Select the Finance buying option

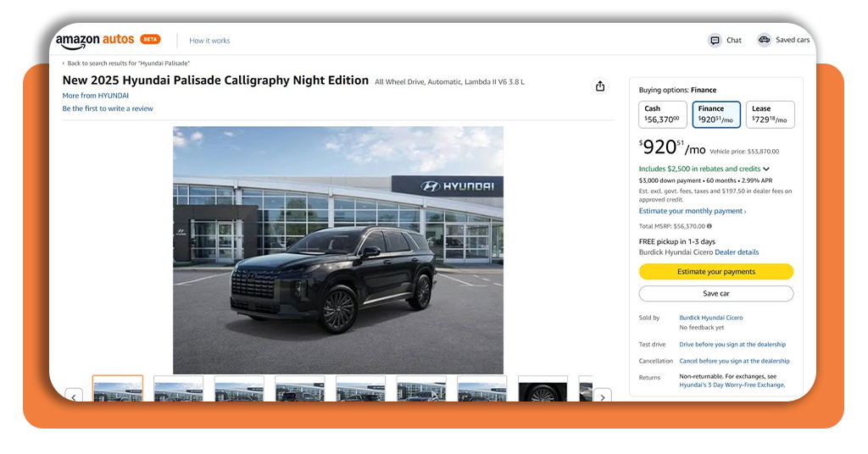coord(716,114)
